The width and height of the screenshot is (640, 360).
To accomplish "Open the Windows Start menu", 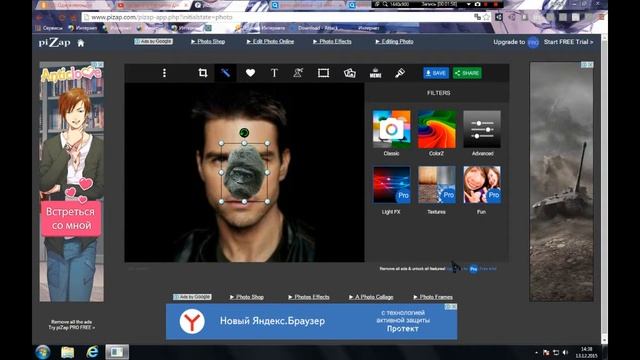I will click(x=43, y=352).
